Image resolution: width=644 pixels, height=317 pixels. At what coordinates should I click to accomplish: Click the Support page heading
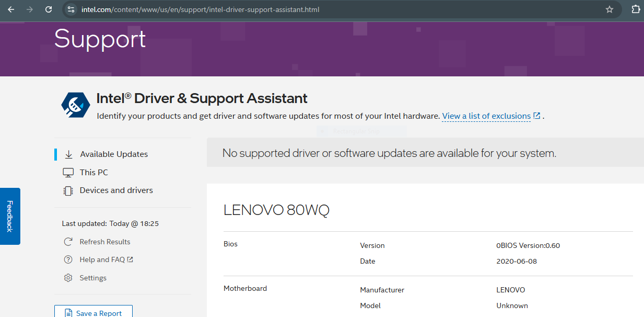pyautogui.click(x=100, y=39)
